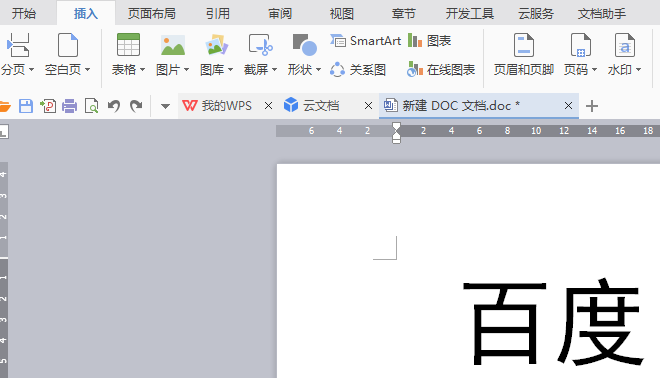Export to PDF from quick toolbar
The height and width of the screenshot is (378, 660).
click(x=48, y=106)
